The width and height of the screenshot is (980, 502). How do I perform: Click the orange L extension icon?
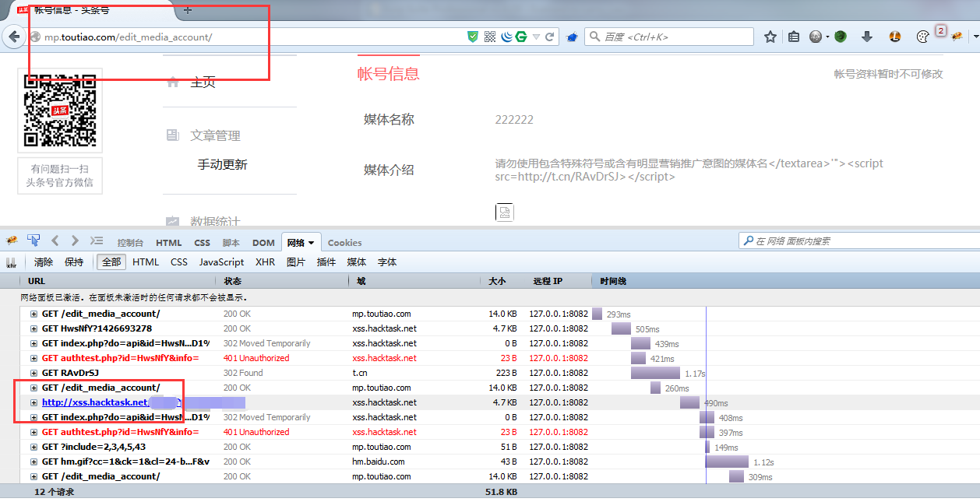click(x=896, y=37)
